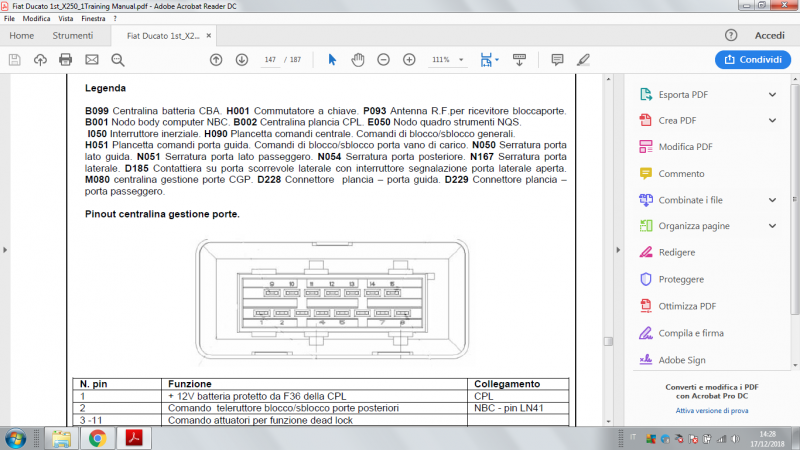Click the zoom out minus icon

(383, 60)
